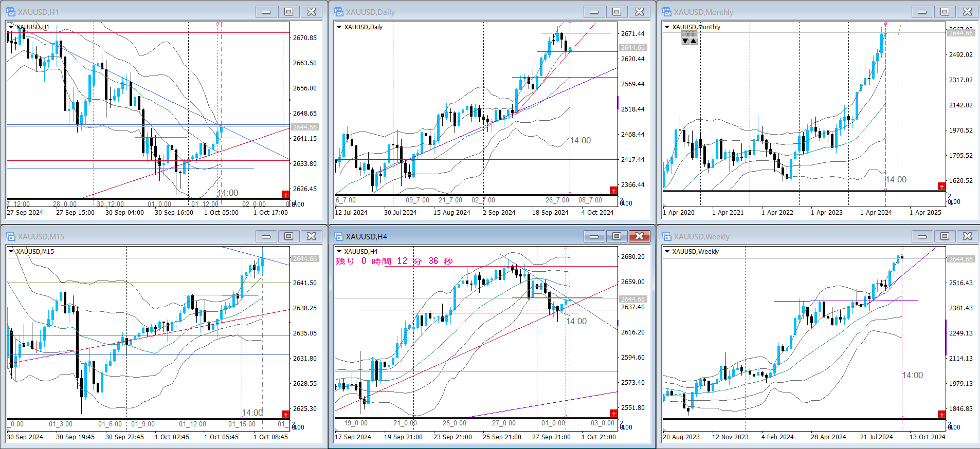The image size is (980, 449).
Task: Click the red plus icon in M15 chart
Action: coord(285,415)
